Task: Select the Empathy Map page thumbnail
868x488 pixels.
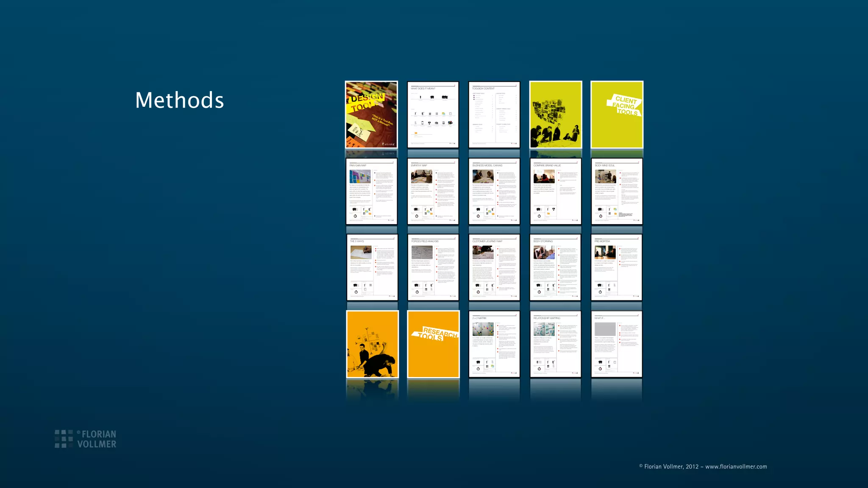Action: click(x=433, y=191)
